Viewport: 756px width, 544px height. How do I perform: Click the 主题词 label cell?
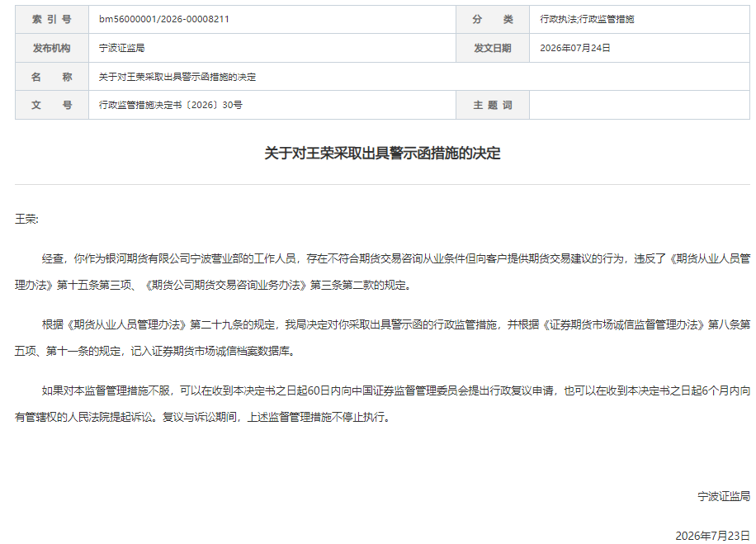coord(493,105)
